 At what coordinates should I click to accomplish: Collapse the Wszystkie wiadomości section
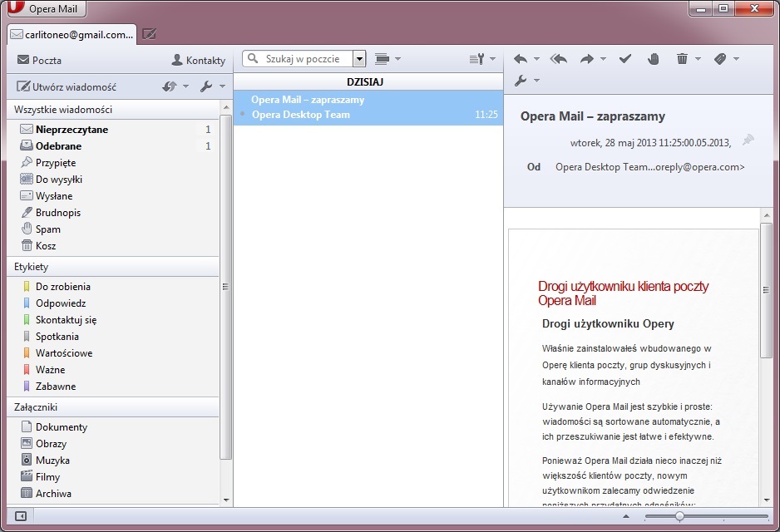[113, 110]
